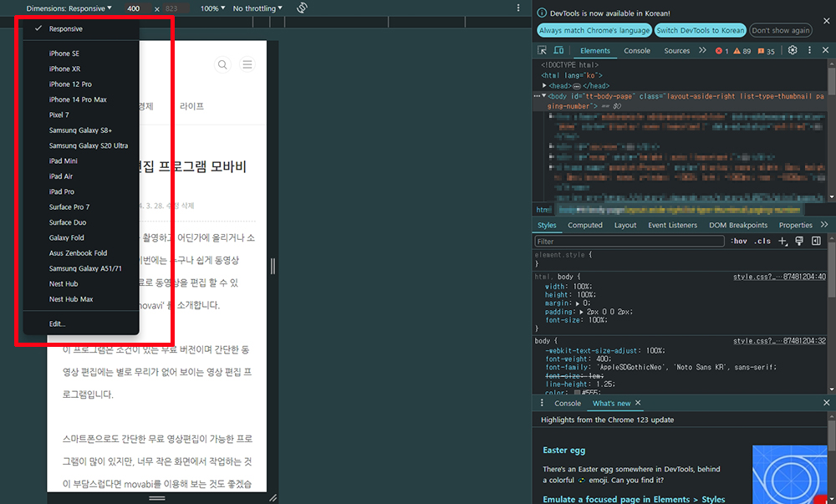
Task: Expand the padding shorthand triangle
Action: [x=581, y=312]
